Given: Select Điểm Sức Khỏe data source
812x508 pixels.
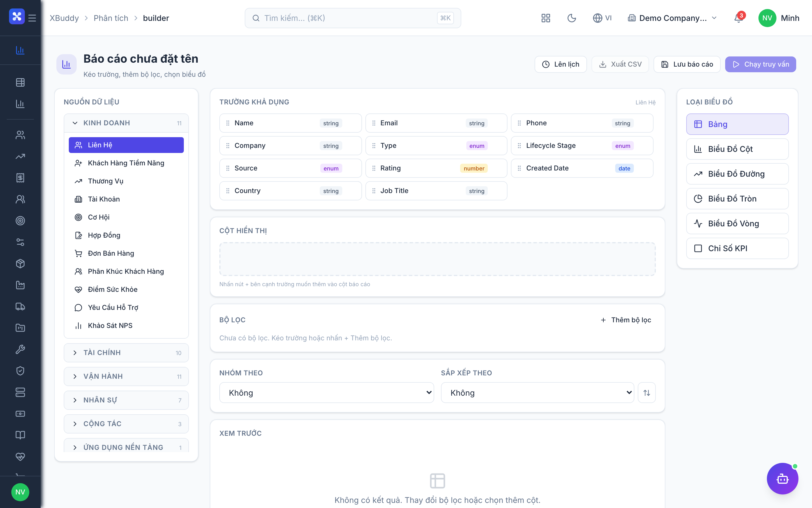Looking at the screenshot, I should coord(126,290).
